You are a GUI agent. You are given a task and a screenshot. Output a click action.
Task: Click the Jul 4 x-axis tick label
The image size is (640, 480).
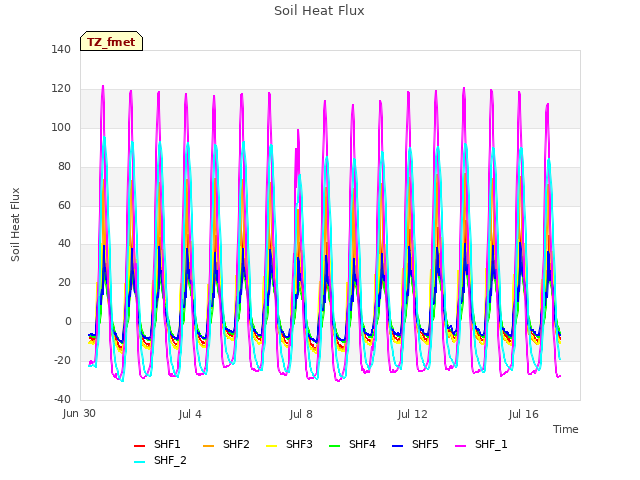(190, 414)
